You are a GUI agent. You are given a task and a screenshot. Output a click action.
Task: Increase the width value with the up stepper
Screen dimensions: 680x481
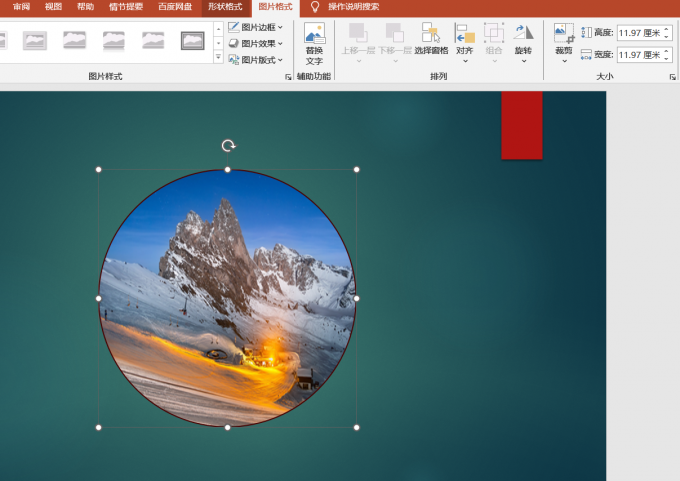(x=667, y=51)
